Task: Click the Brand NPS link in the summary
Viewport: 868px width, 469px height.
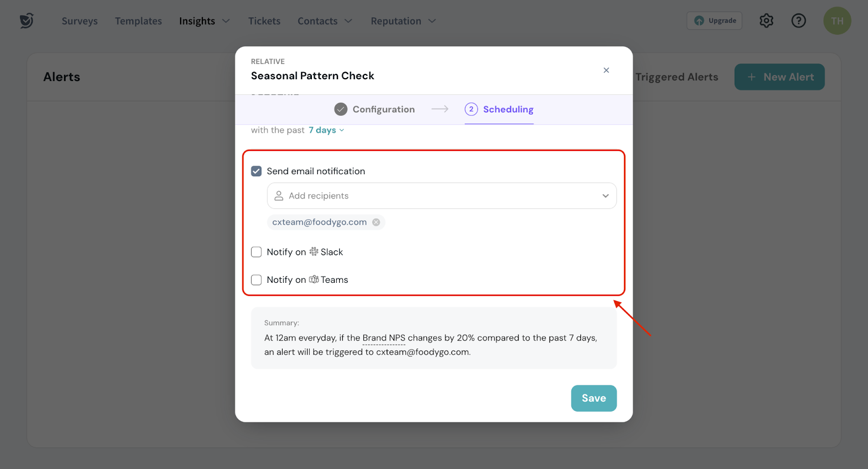Action: [384, 338]
